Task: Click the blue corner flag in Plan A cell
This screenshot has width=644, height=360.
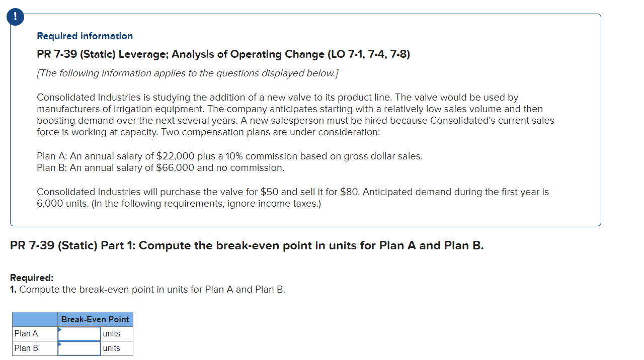Action: (60, 330)
